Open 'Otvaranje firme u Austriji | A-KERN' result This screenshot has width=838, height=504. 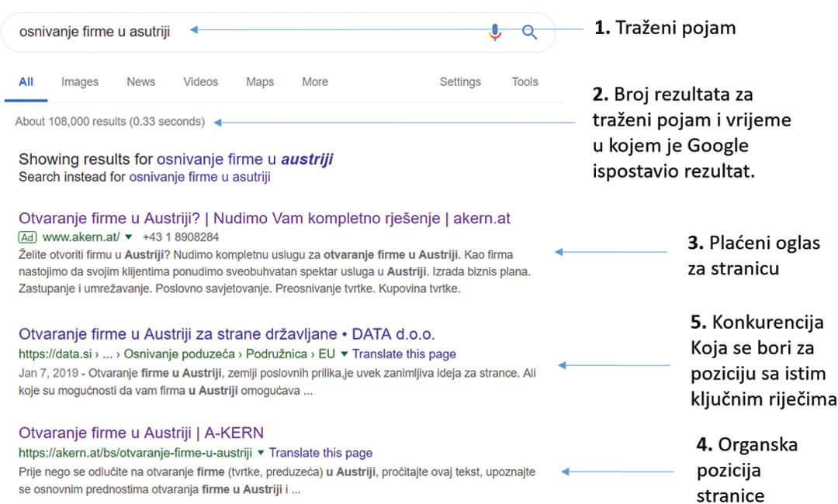(141, 433)
